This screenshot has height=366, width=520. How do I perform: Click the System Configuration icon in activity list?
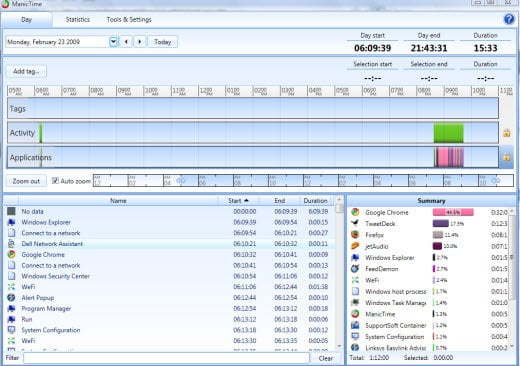click(11, 330)
